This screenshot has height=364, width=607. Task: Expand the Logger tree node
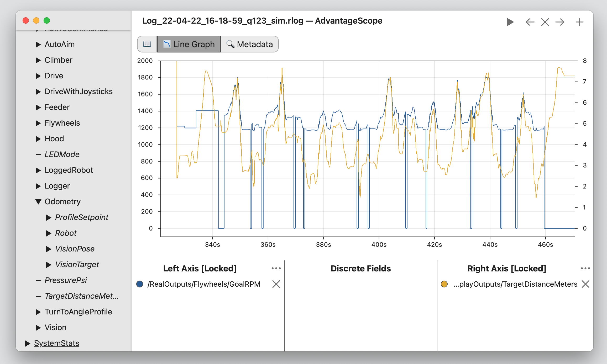click(38, 186)
